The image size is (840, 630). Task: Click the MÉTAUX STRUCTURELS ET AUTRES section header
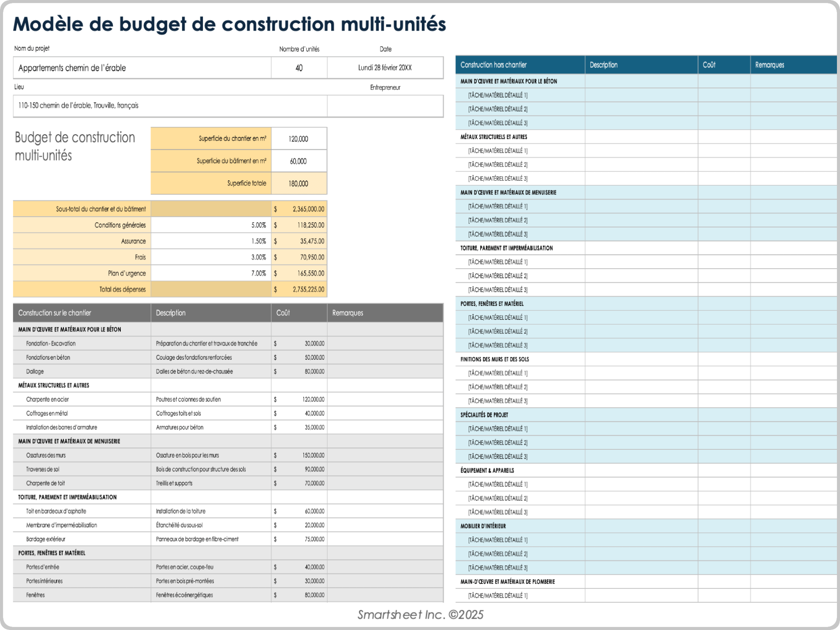point(53,385)
